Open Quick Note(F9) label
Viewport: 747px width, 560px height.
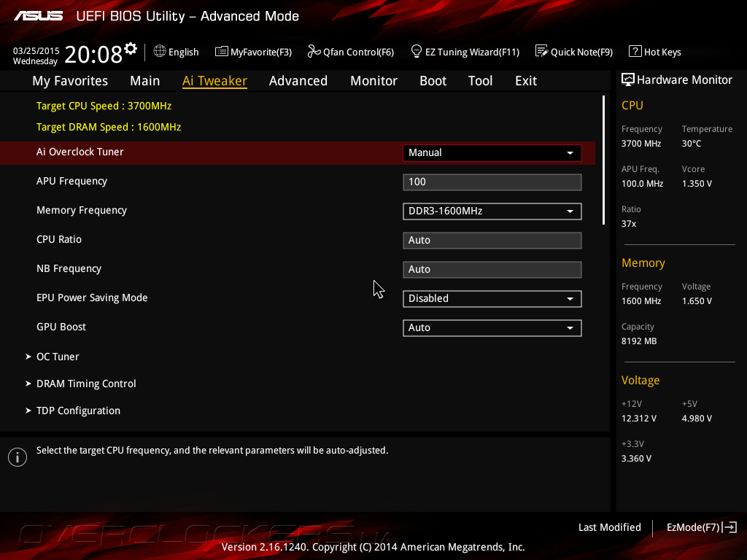[581, 52]
